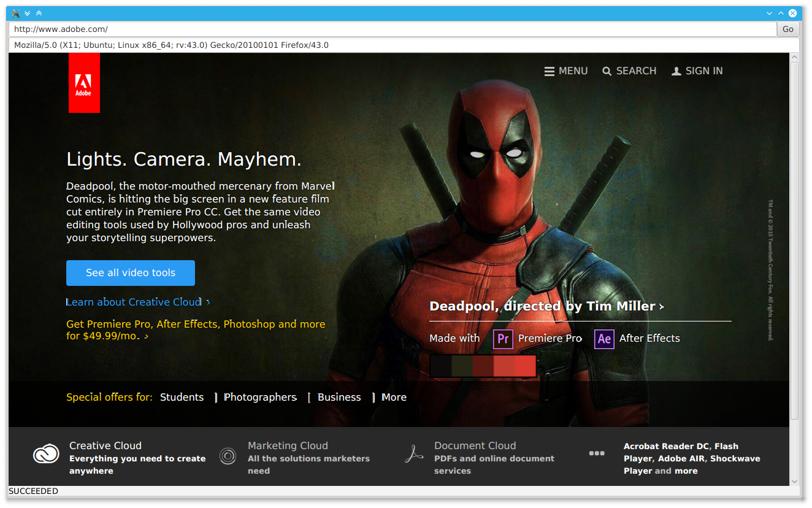Click the SIGN IN user icon
The height and width of the screenshot is (508, 812).
(676, 71)
